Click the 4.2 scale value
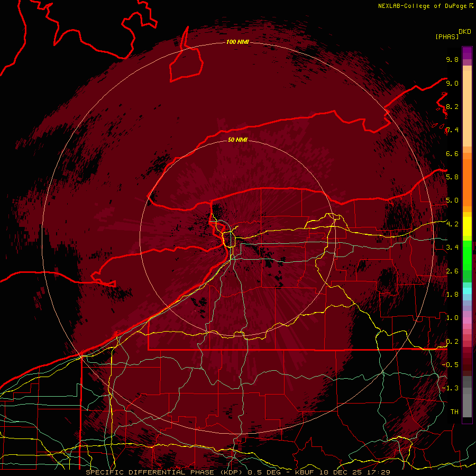 point(452,224)
